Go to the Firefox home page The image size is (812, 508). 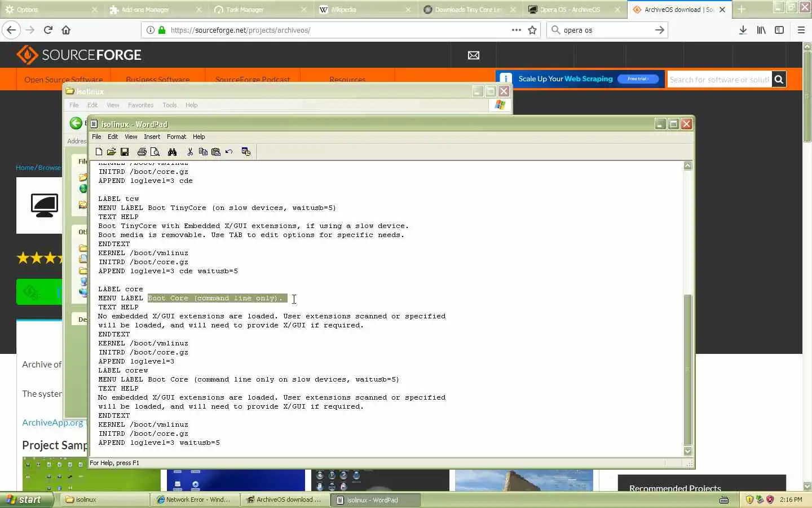66,30
